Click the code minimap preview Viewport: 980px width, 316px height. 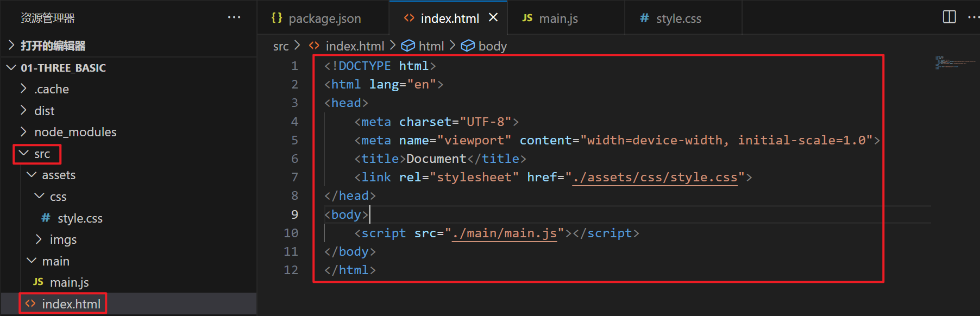tap(948, 62)
